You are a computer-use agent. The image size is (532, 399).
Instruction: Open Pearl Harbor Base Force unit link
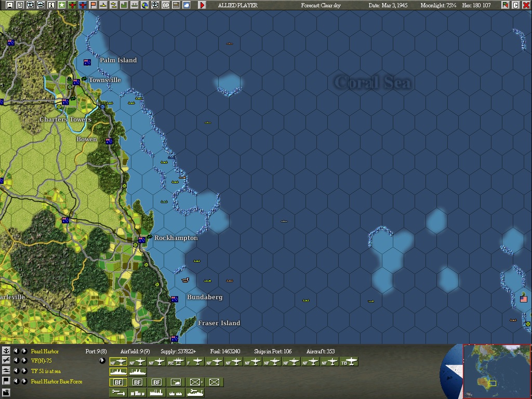57,381
